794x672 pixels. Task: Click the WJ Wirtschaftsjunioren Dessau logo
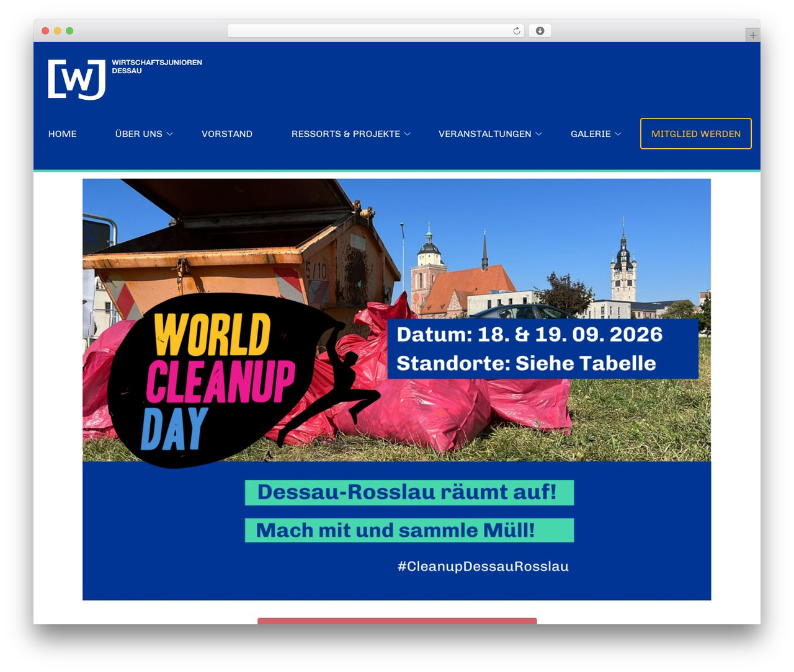point(125,79)
